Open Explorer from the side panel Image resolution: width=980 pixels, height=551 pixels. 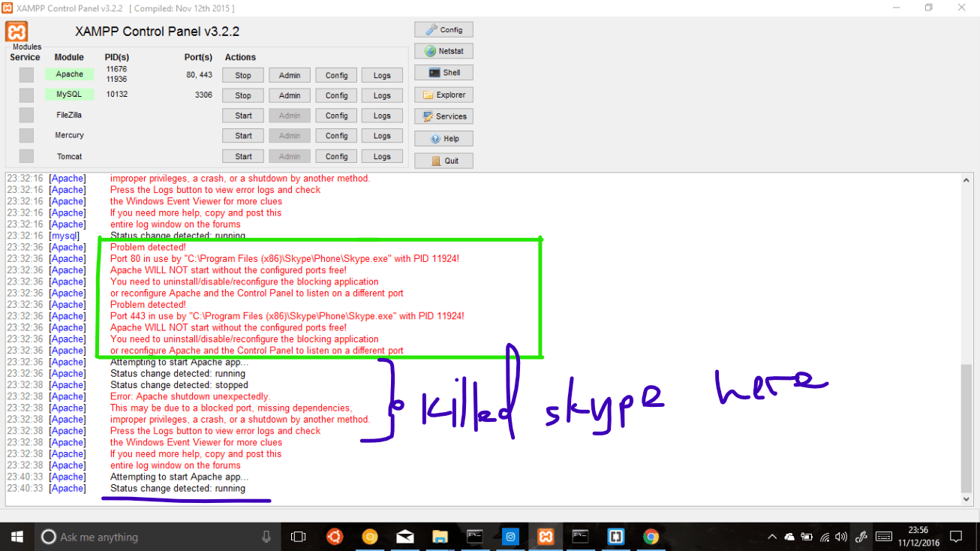coord(443,95)
